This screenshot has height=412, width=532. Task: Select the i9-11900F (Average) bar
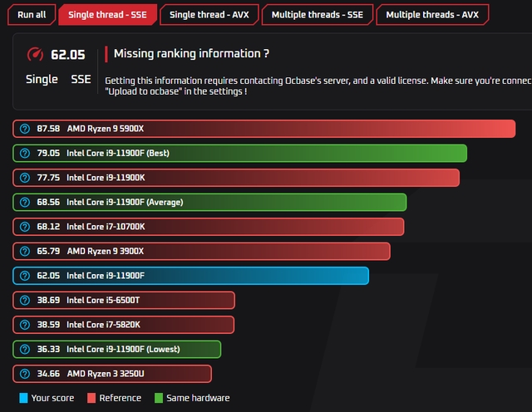pyautogui.click(x=209, y=203)
